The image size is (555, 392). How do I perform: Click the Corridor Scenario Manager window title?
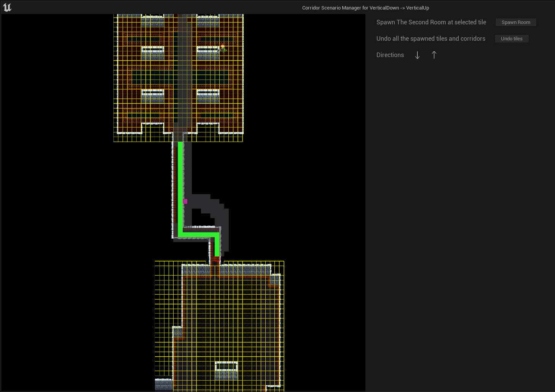click(365, 8)
